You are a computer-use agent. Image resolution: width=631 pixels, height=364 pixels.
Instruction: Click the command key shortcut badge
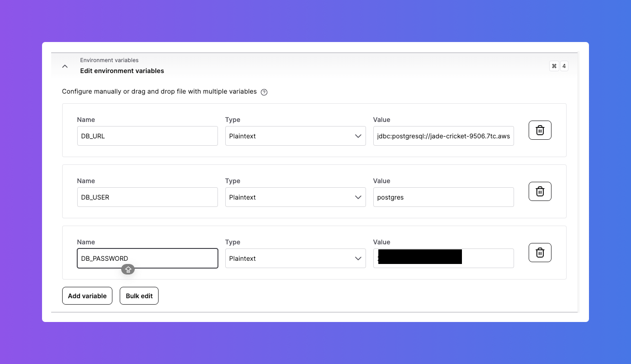(x=554, y=66)
